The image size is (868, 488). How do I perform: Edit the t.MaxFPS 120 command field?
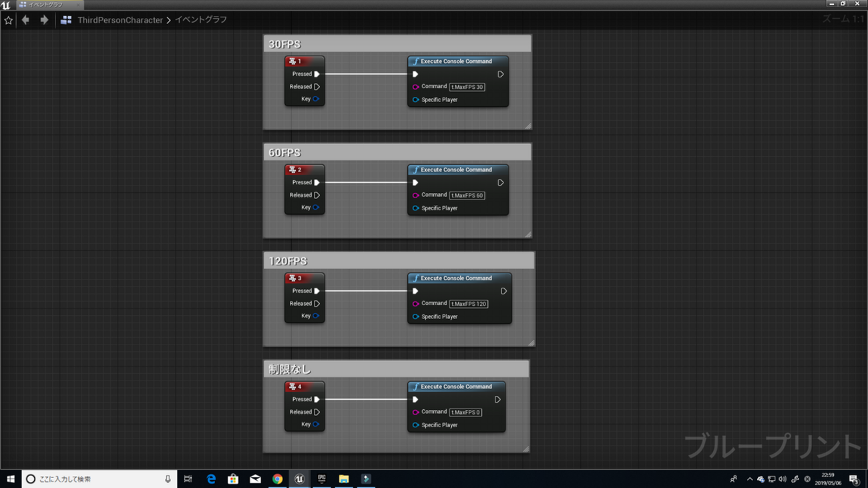tap(469, 304)
